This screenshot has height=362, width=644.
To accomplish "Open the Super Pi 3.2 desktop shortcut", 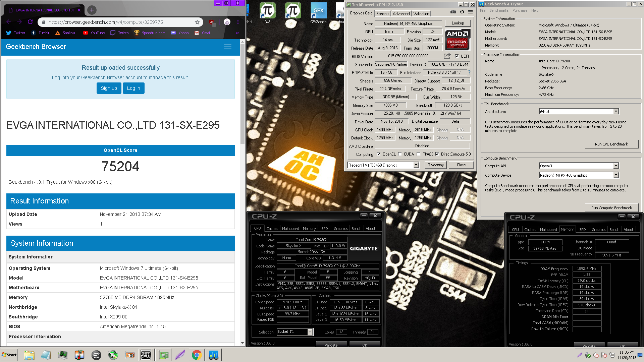I will (x=267, y=13).
